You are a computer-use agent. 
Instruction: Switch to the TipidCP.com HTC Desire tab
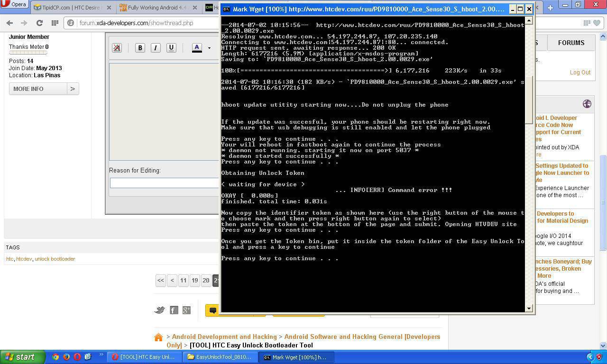tap(70, 8)
